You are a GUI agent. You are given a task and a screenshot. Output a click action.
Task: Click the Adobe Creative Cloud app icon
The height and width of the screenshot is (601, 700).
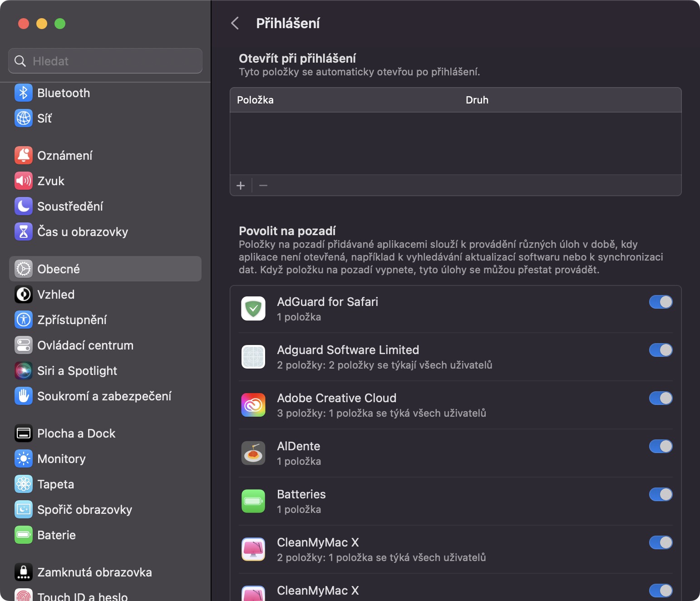253,405
